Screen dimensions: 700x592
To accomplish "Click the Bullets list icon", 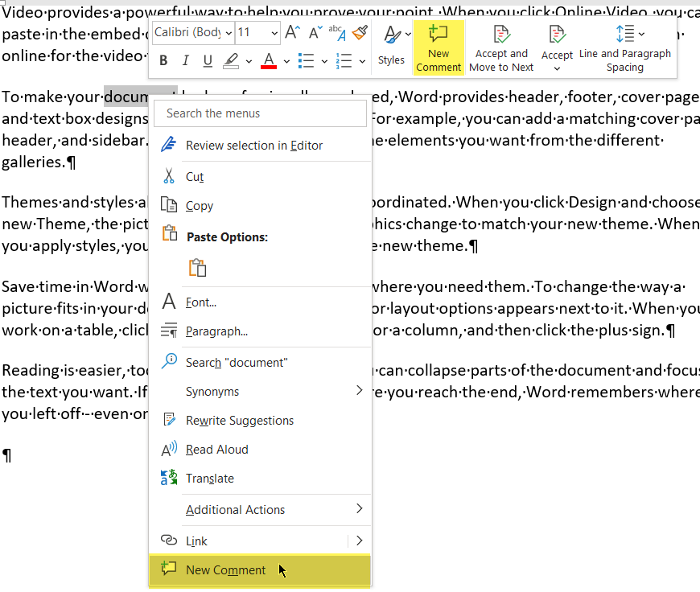I will point(306,61).
